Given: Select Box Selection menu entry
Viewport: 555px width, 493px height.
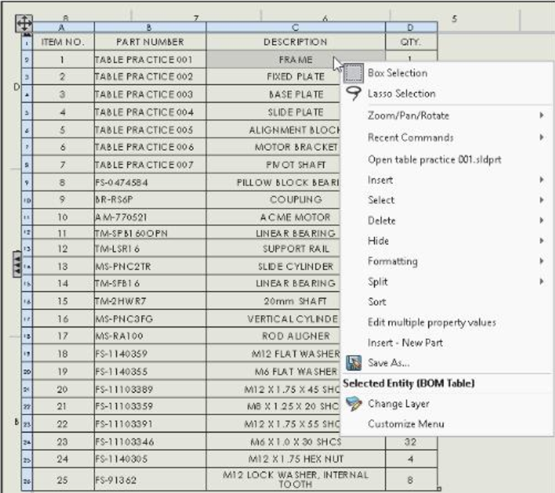Looking at the screenshot, I should pyautogui.click(x=397, y=73).
